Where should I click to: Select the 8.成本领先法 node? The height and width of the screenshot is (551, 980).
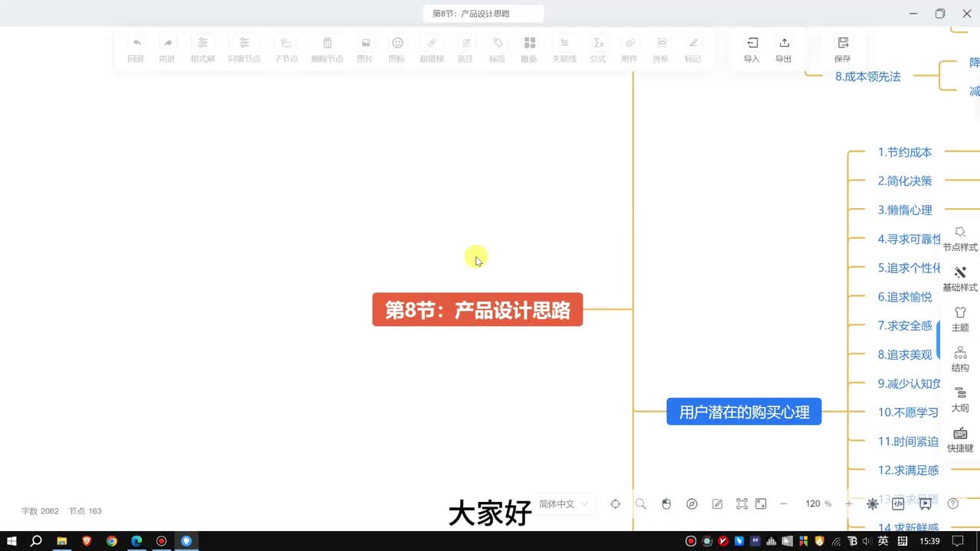coord(868,77)
